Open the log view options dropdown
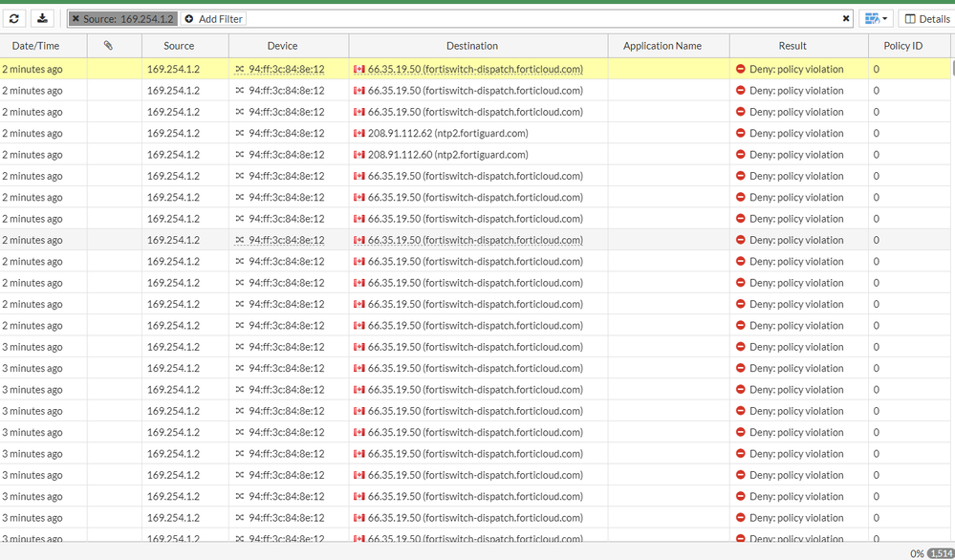Image resolution: width=955 pixels, height=560 pixels. (876, 19)
